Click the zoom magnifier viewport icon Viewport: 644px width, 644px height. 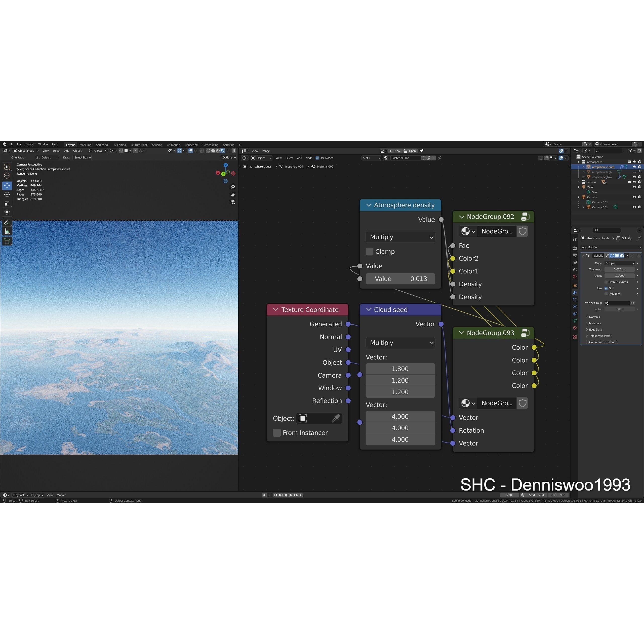pyautogui.click(x=233, y=187)
